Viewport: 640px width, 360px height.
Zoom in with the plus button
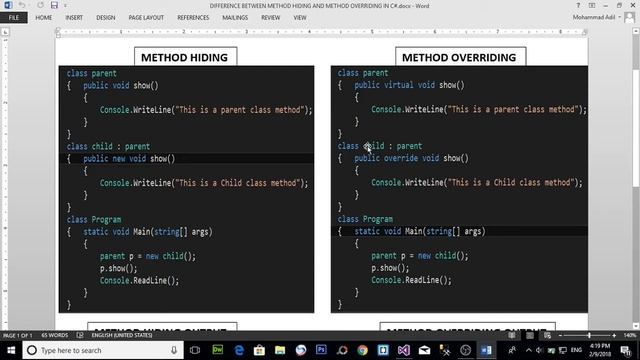pos(614,336)
